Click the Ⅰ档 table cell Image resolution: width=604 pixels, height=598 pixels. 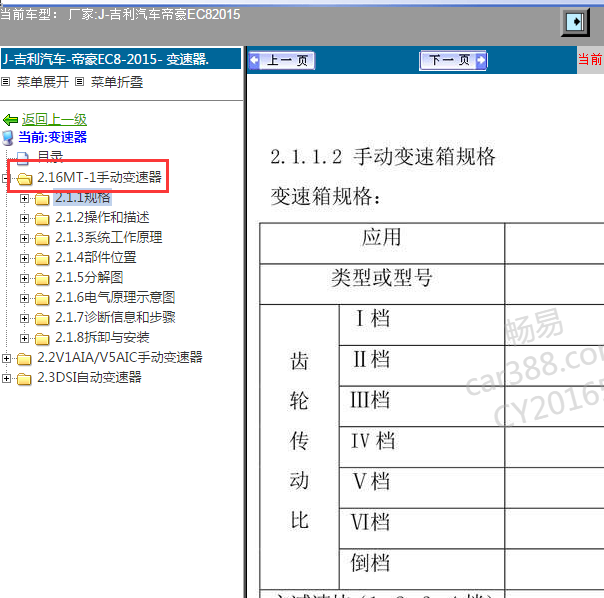pos(422,324)
